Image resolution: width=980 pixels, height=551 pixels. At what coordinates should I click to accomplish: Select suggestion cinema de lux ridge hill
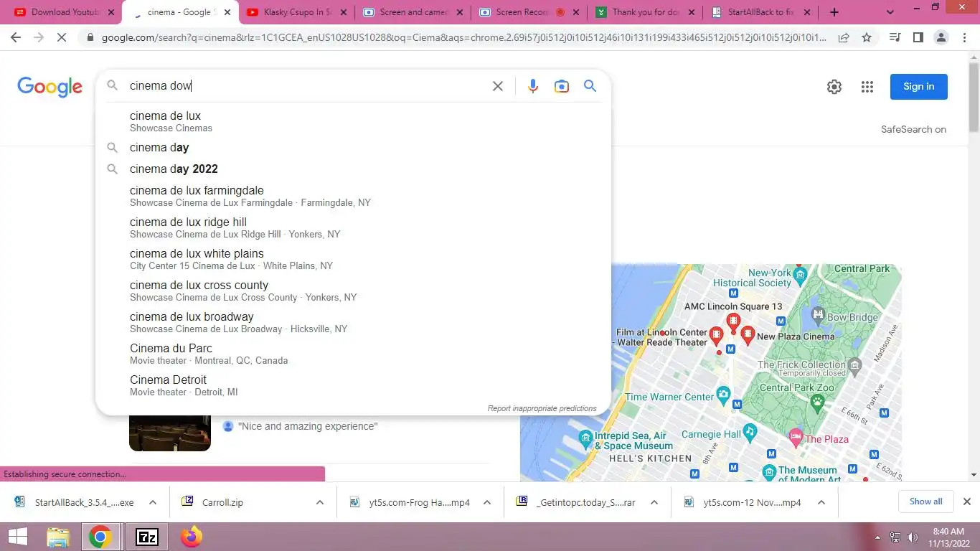tap(353, 227)
